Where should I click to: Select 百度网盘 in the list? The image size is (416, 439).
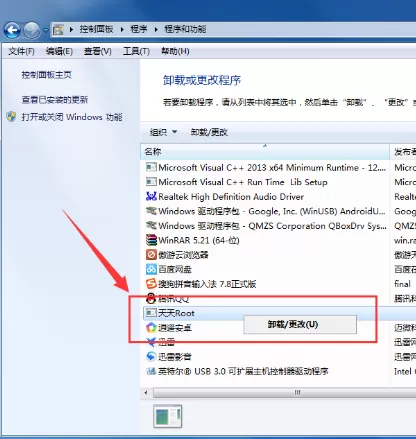(175, 269)
